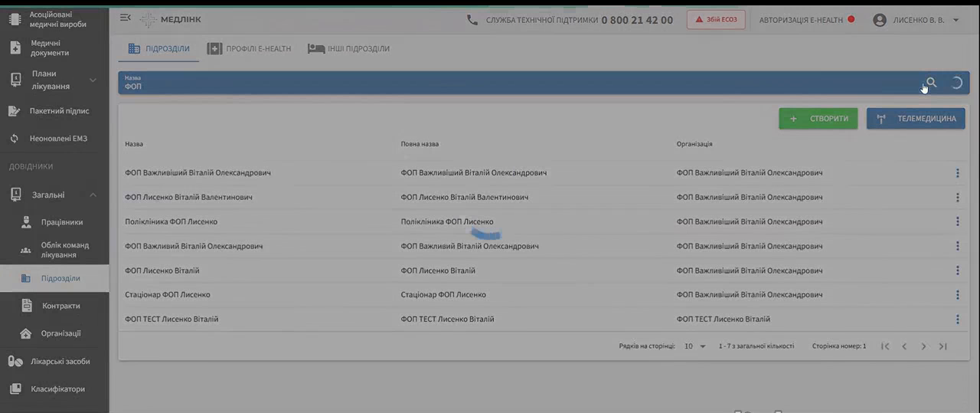Switch to the Підрозділи tab
980x413 pixels.
coord(158,49)
